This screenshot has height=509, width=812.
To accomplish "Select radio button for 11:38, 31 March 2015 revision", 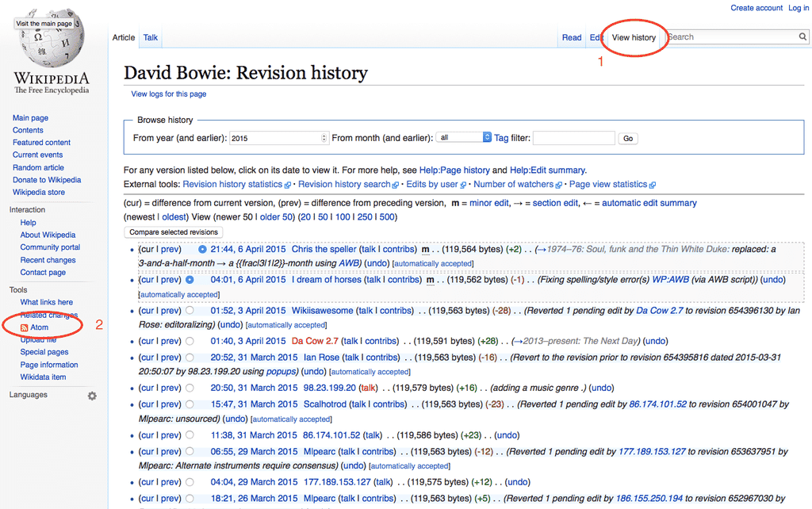I will pos(190,435).
